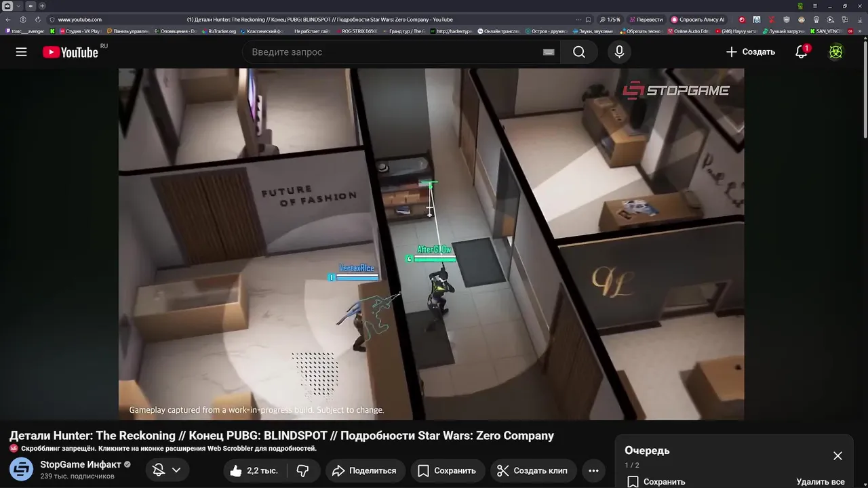The image size is (868, 488).
Task: Open the YouTube guide hamburger menu
Action: (x=22, y=52)
